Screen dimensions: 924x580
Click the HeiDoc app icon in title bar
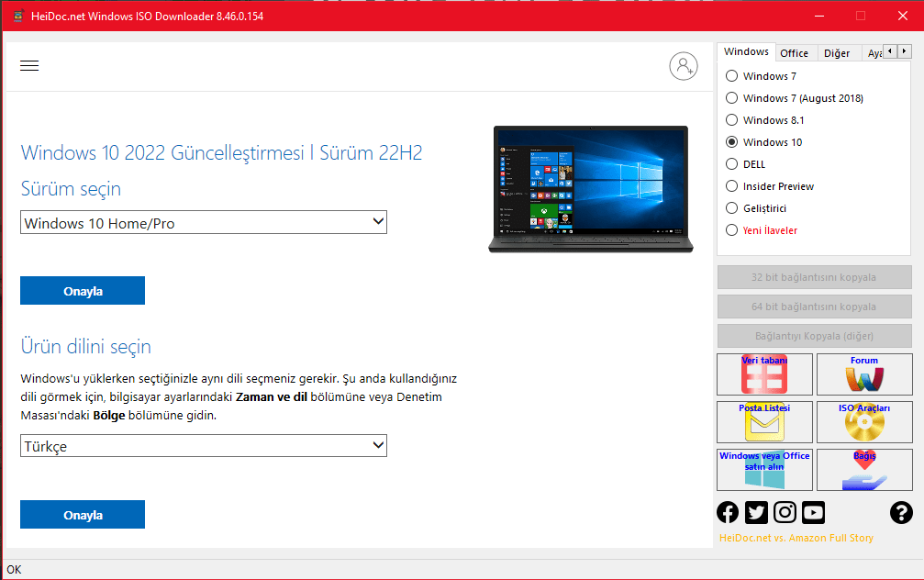click(x=18, y=16)
